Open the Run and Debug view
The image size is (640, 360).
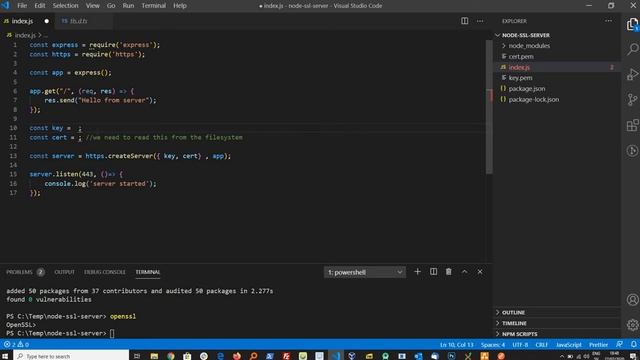coord(632,74)
